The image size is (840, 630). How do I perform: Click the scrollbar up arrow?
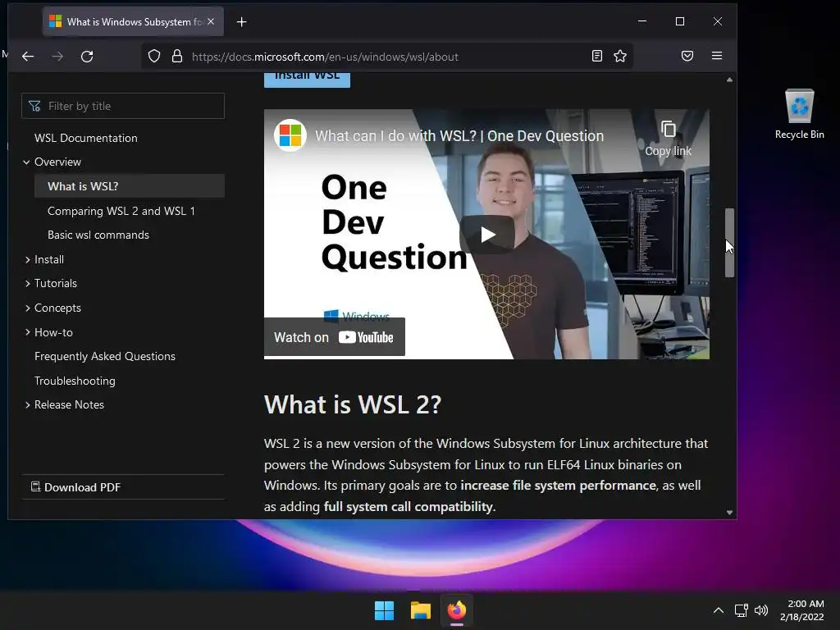point(729,80)
